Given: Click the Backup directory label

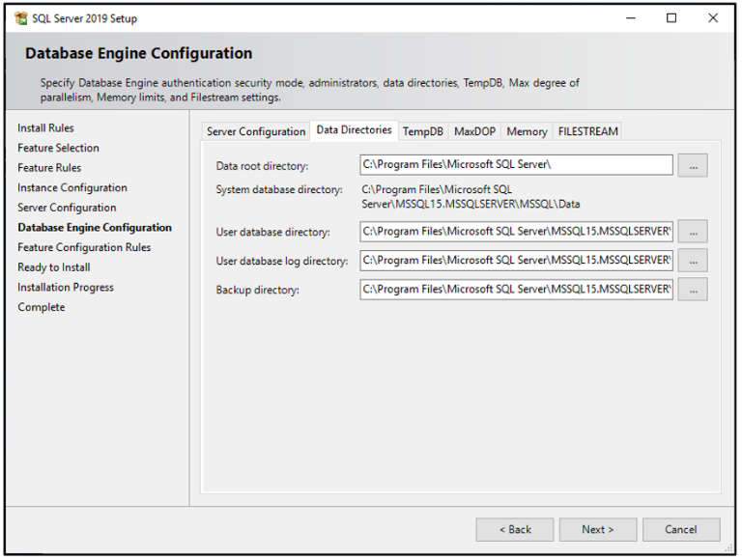Looking at the screenshot, I should click(x=257, y=290).
